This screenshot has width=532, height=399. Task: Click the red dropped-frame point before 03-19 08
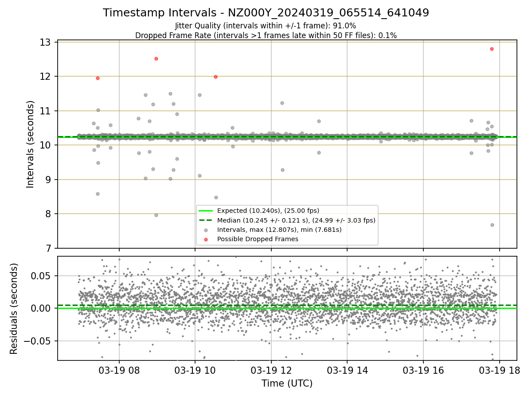tap(98, 78)
